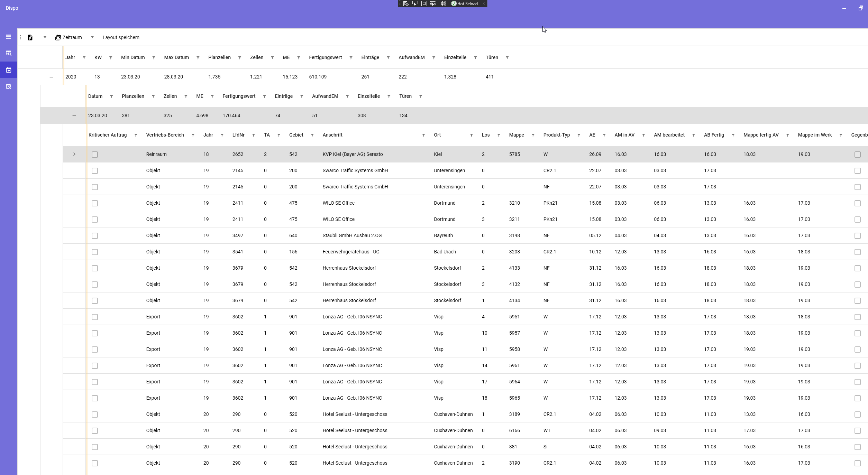Open dropdown arrow next to Zeitraum
Viewport: 868px width, 475px height.
click(x=92, y=37)
